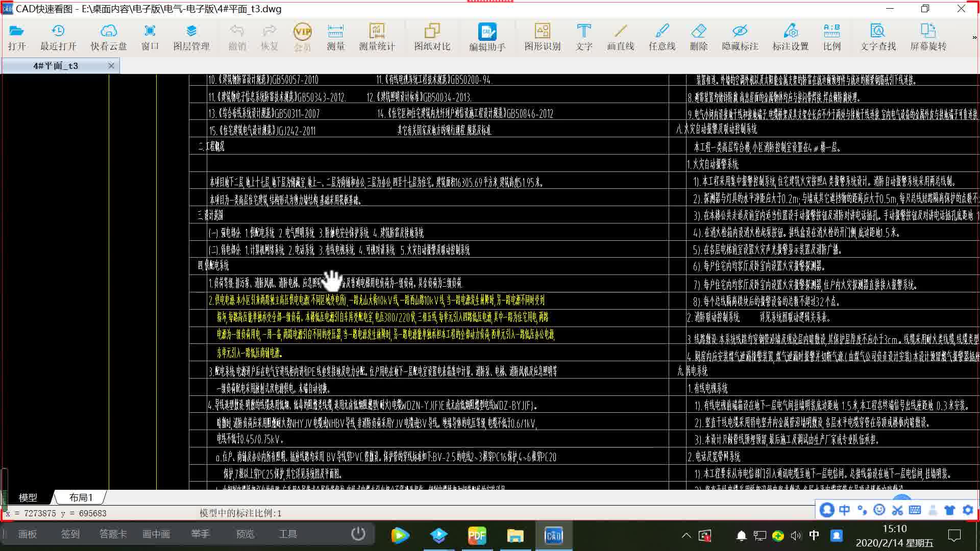980x551 pixels.
Task: Click the speaker volume tray icon
Action: (795, 535)
